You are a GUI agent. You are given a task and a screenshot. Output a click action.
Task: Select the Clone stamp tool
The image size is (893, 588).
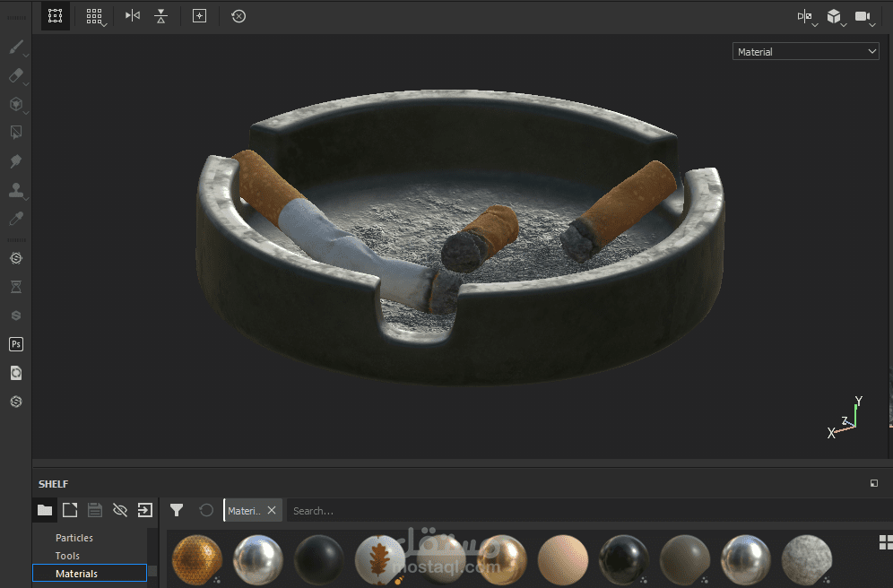(x=16, y=189)
